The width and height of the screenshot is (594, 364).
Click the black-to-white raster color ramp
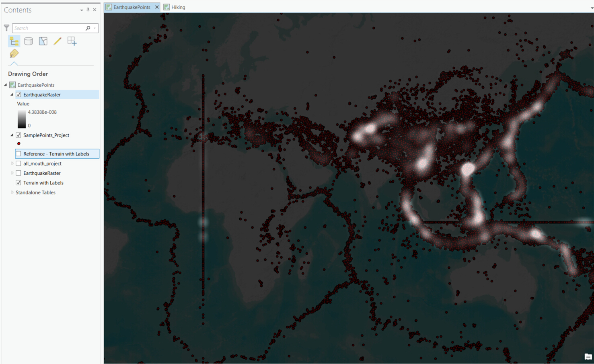[21, 119]
